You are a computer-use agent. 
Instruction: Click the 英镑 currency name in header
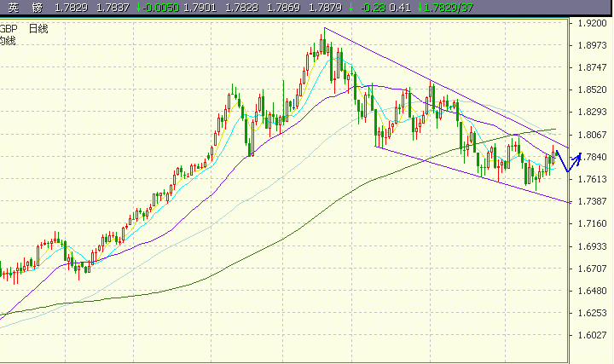[x=26, y=8]
